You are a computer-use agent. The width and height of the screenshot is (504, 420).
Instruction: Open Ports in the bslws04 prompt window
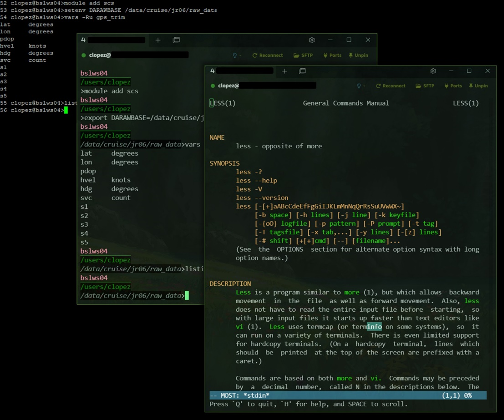click(x=332, y=56)
